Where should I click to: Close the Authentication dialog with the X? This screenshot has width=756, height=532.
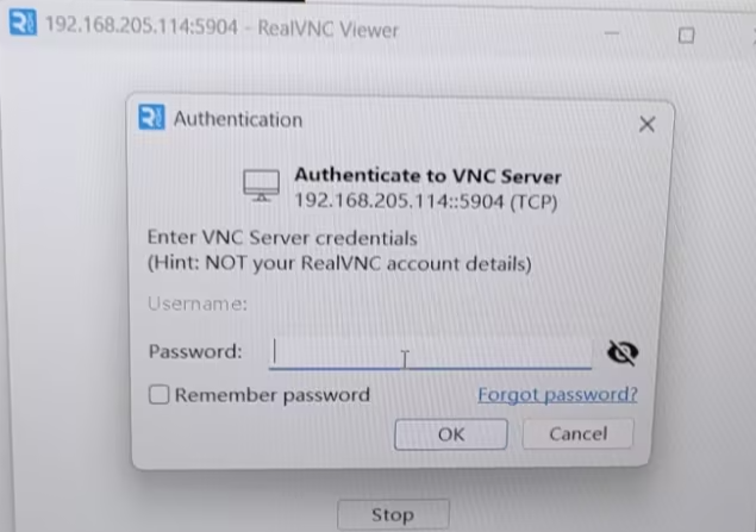click(x=646, y=124)
